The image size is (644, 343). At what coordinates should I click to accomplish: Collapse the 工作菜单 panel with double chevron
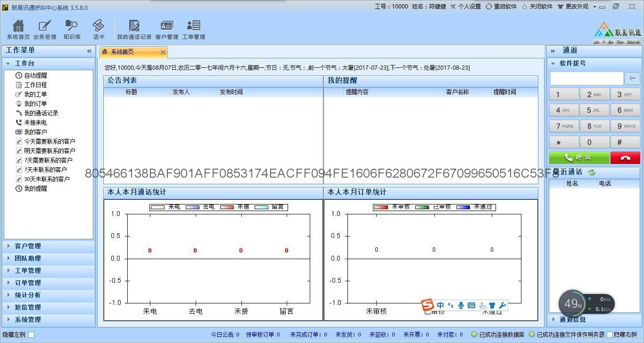click(x=89, y=51)
